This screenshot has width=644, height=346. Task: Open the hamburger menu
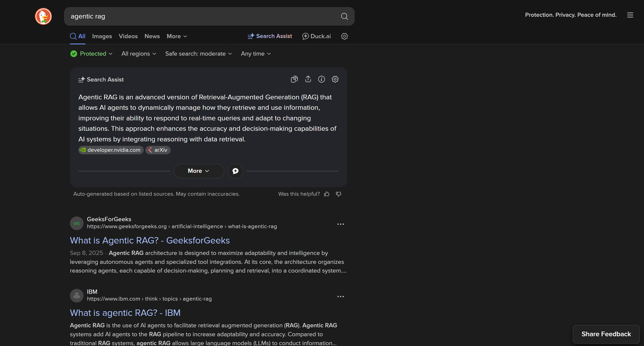630,15
